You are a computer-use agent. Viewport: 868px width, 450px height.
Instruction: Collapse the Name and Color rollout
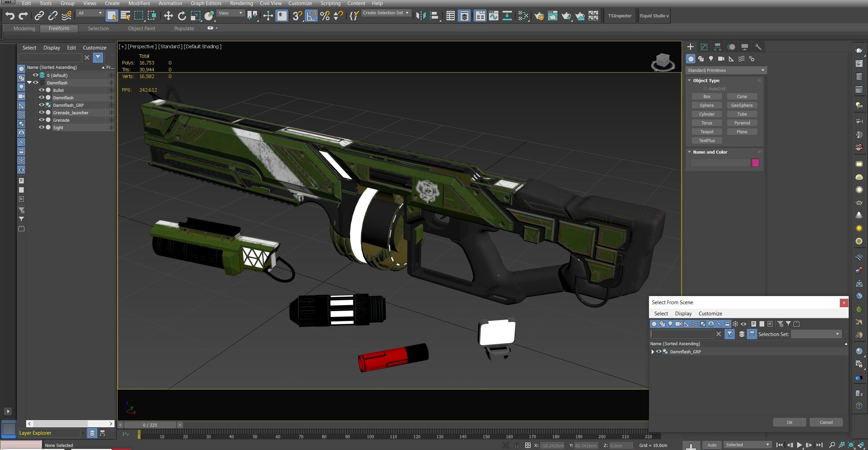(x=689, y=152)
